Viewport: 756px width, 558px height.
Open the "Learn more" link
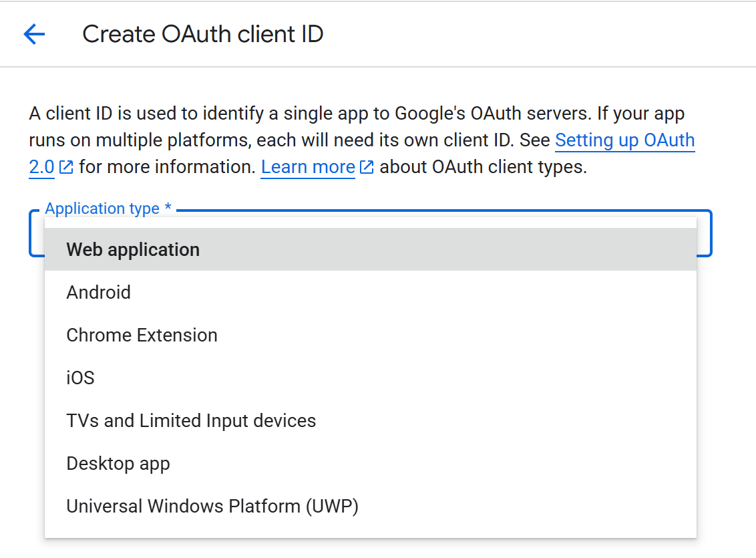[x=308, y=167]
